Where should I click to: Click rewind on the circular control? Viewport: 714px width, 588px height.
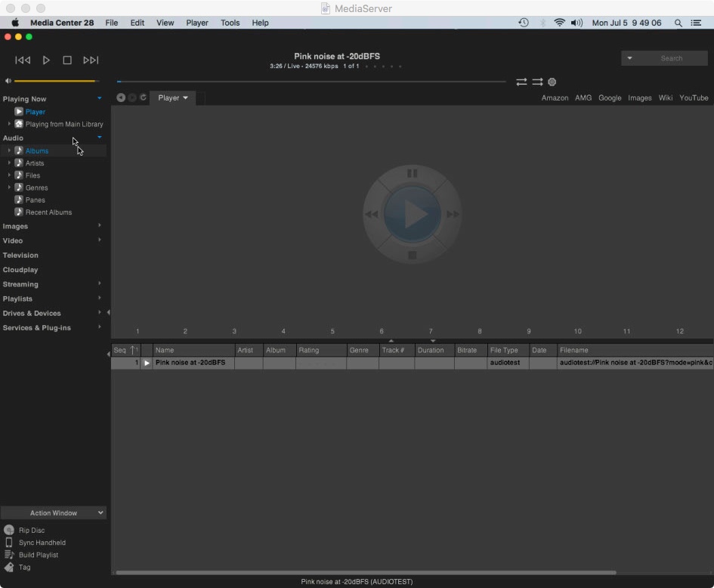372,214
